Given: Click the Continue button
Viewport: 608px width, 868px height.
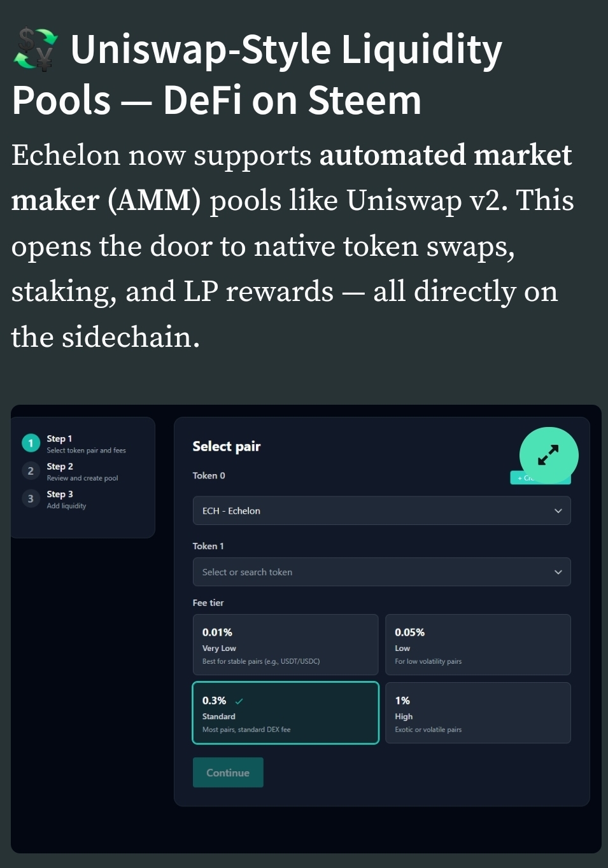Looking at the screenshot, I should pyautogui.click(x=228, y=773).
